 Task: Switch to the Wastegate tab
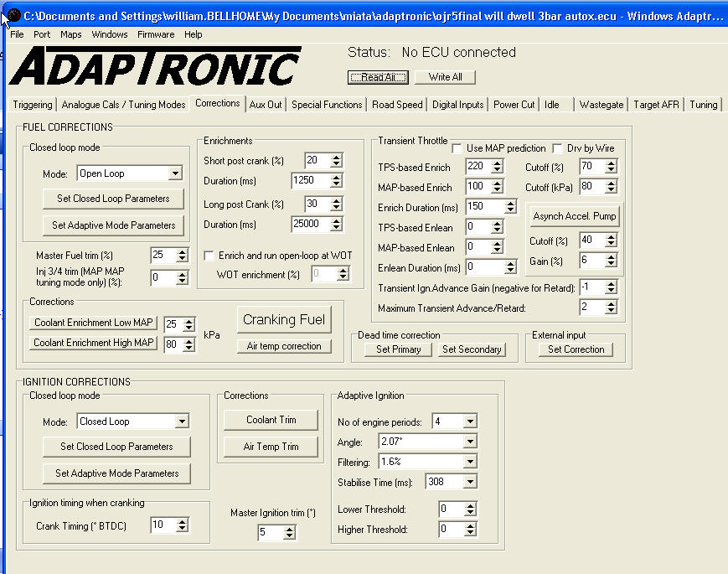tap(602, 105)
